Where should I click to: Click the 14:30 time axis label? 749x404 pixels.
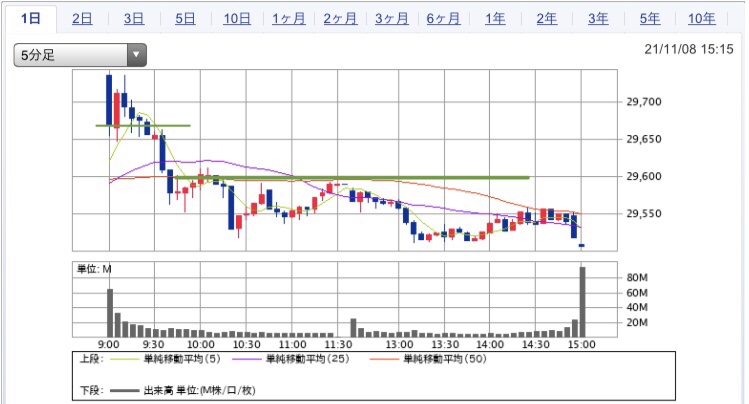coord(535,344)
